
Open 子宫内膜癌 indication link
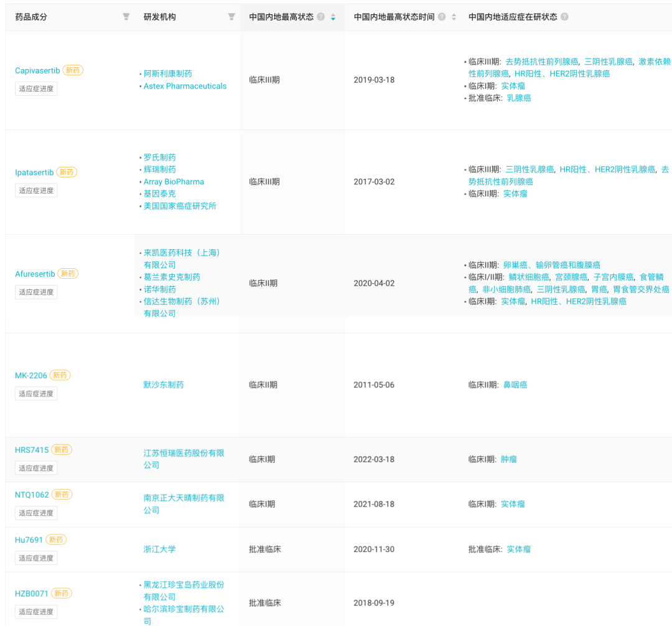point(614,278)
